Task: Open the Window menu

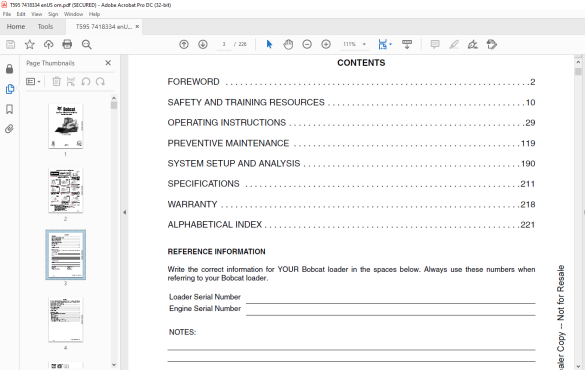Action: [73, 14]
